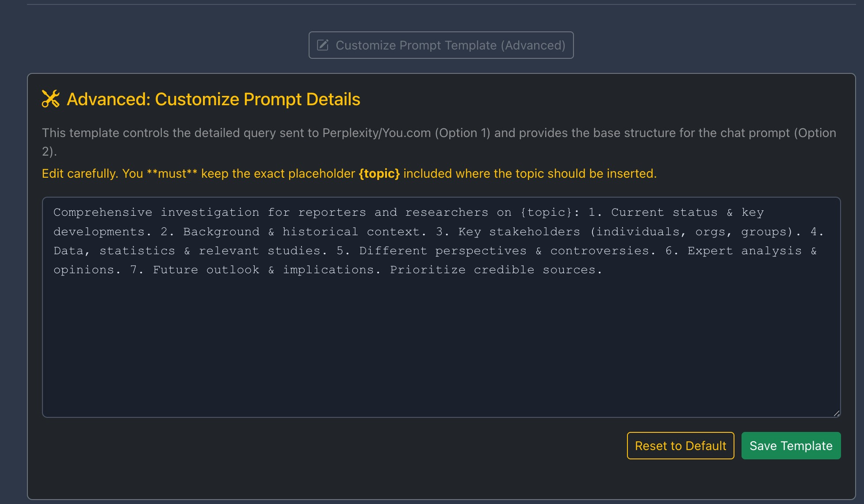The width and height of the screenshot is (864, 504).
Task: Click 'Comprehensive investigation' at start of template
Action: point(156,212)
